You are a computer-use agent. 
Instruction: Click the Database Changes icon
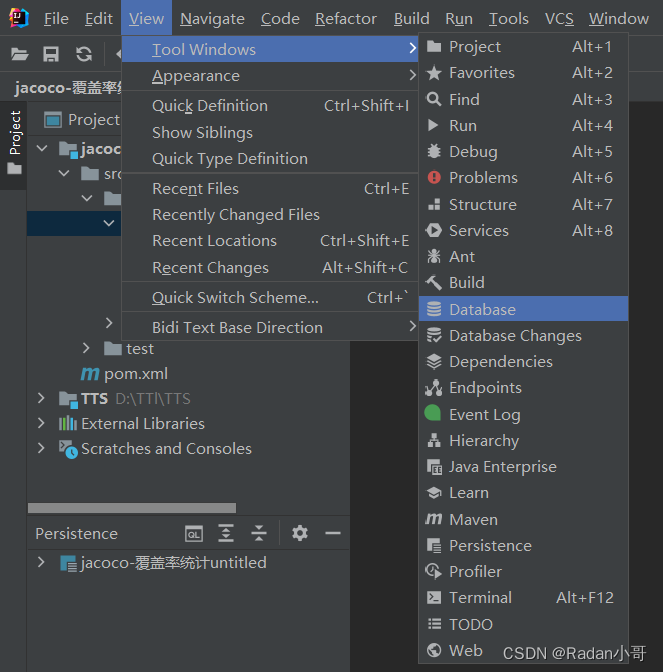[x=434, y=336]
